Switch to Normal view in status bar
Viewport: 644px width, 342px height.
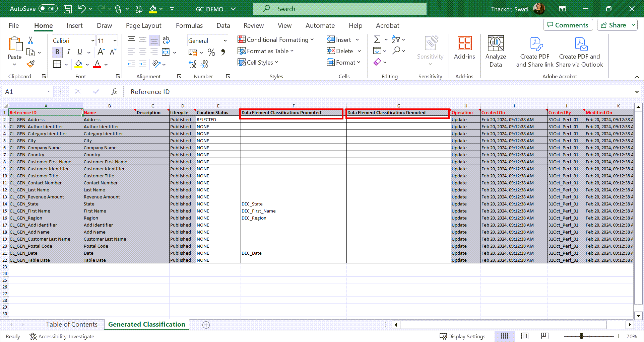(x=504, y=336)
